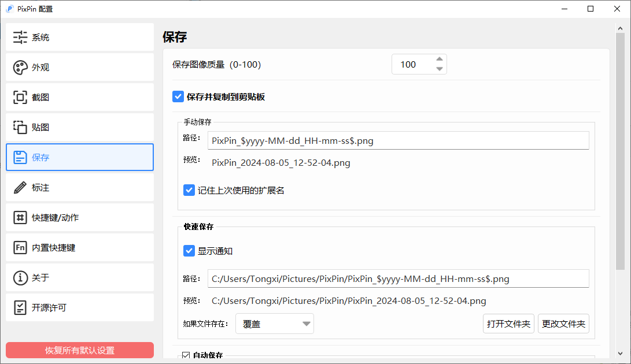Image resolution: width=631 pixels, height=364 pixels.
Task: Click the 标注 pencil icon
Action: pyautogui.click(x=20, y=187)
